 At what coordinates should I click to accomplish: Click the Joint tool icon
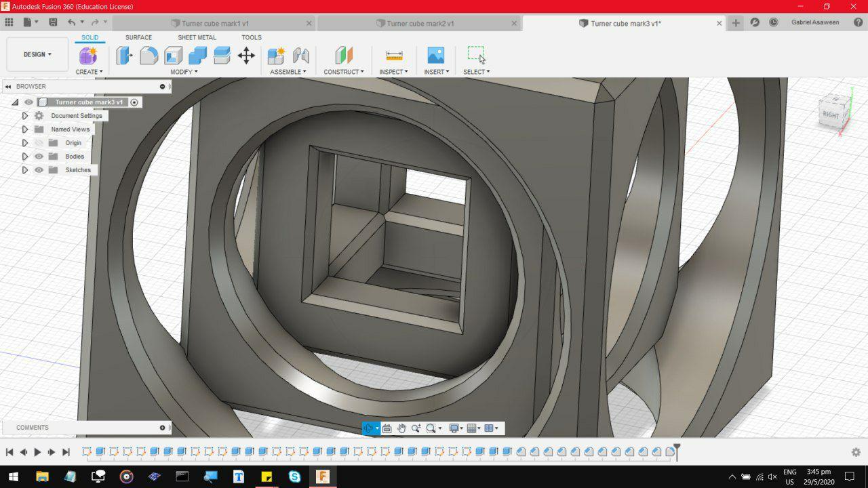300,56
